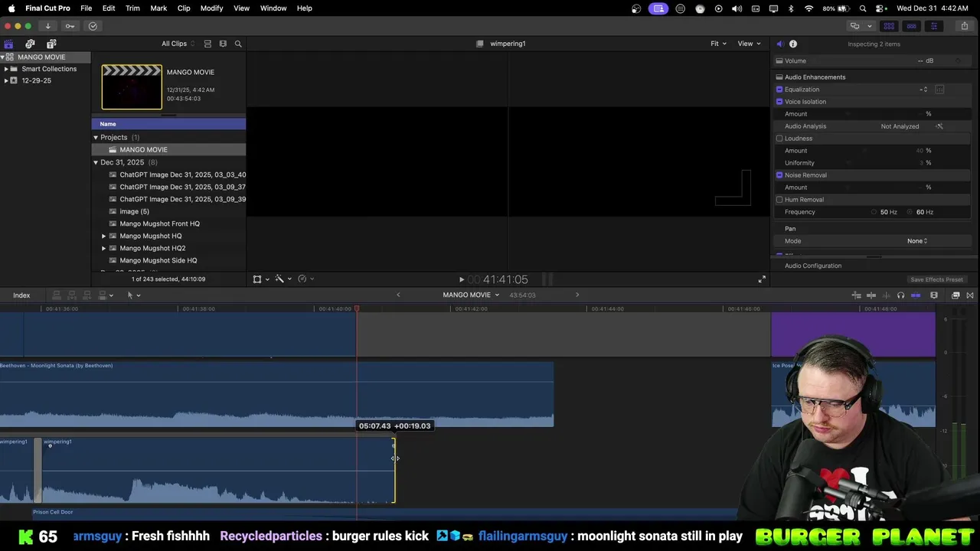Image resolution: width=980 pixels, height=551 pixels.
Task: Click the Audio Analysis magic wand
Action: [x=939, y=126]
